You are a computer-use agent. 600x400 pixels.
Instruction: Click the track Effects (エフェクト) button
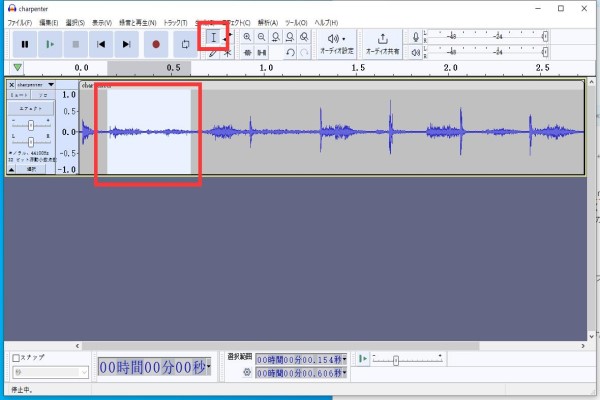coord(31,108)
